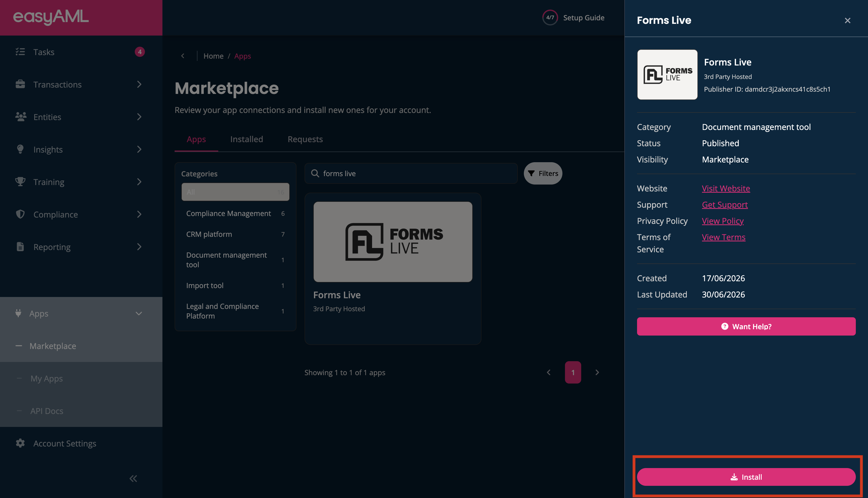Click the Forms Live card thumbnail
Viewport: 868px width, 498px height.
[x=393, y=242]
